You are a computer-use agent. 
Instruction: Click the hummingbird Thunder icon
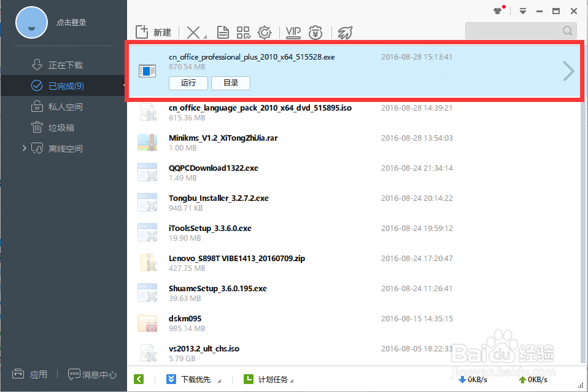[x=345, y=33]
